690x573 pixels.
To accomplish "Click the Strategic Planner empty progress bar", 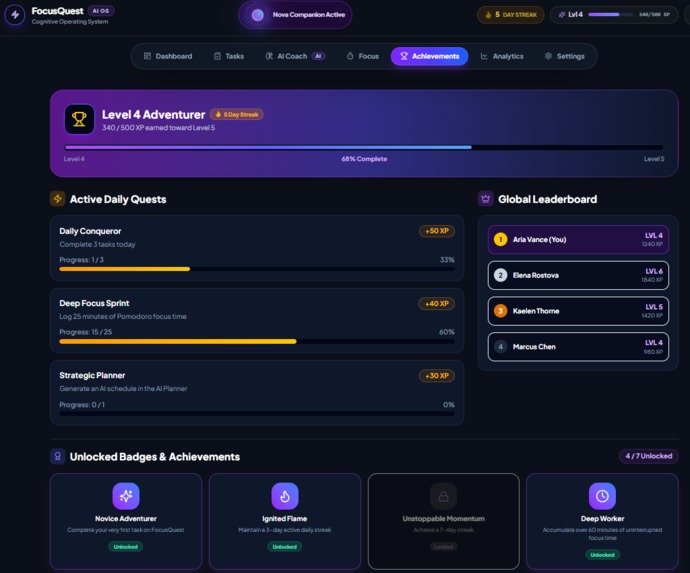I will [257, 414].
